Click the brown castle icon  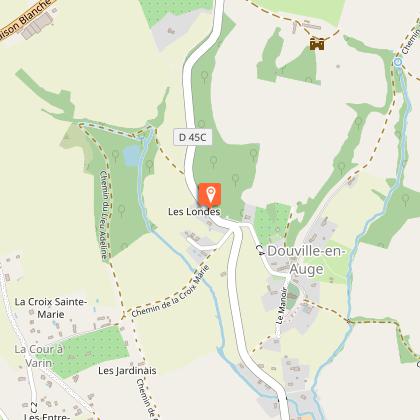tap(317, 44)
